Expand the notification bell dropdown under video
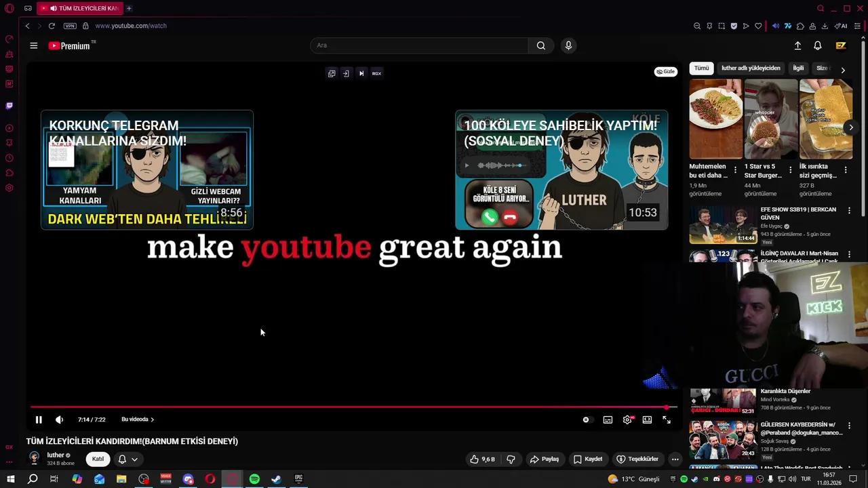 click(127, 459)
